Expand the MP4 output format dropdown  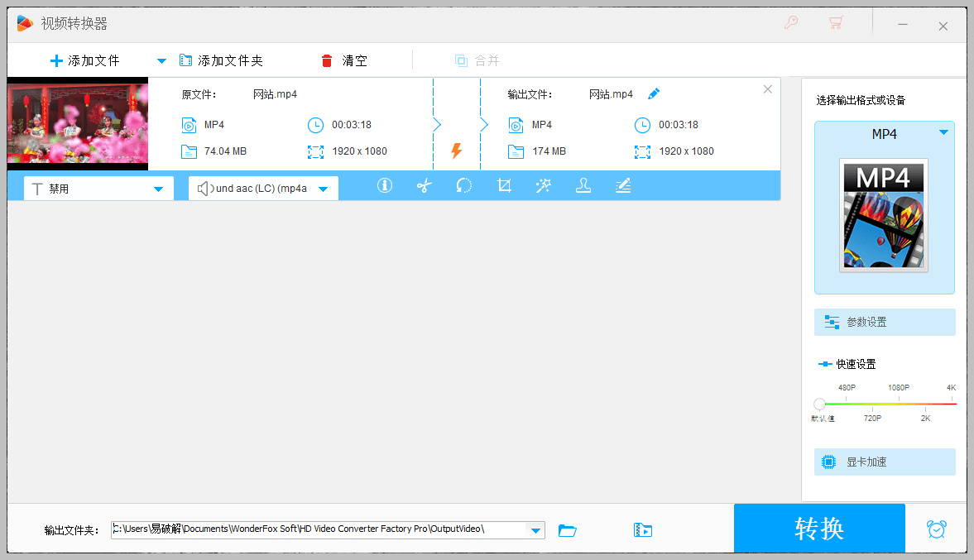click(943, 132)
